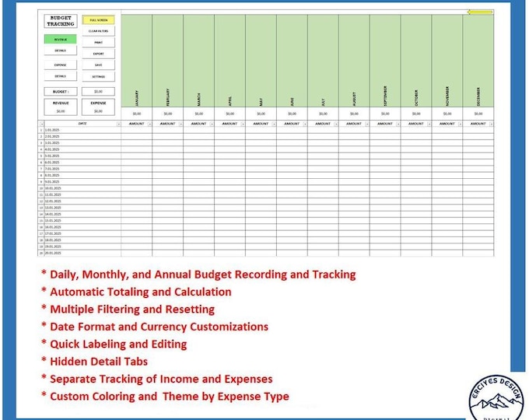Select the October month header
The image size is (529, 420).
pyautogui.click(x=416, y=61)
